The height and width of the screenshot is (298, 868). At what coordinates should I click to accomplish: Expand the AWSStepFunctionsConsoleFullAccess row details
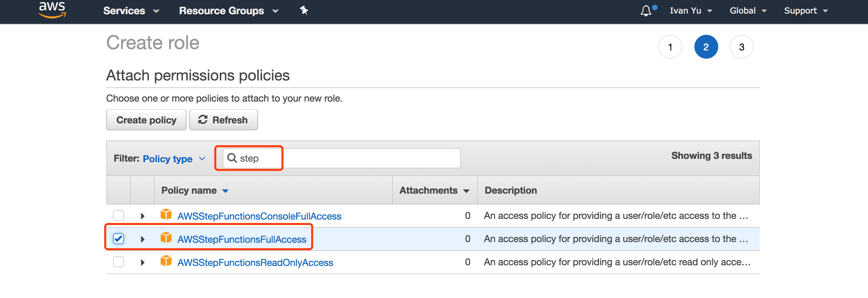pyautogui.click(x=143, y=216)
